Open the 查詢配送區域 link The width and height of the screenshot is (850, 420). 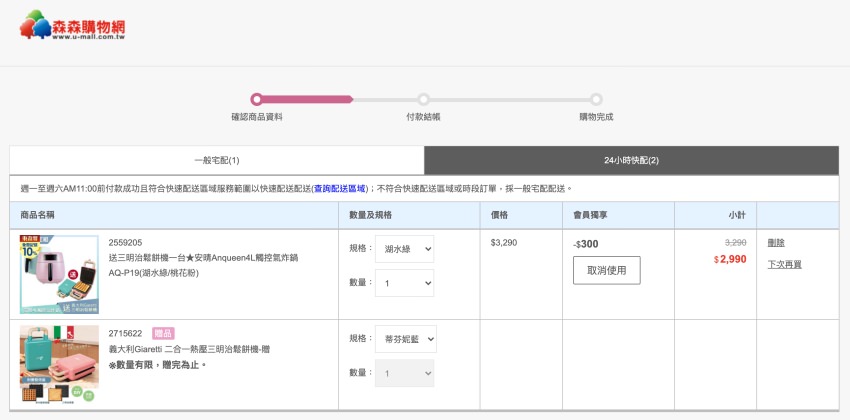point(340,188)
